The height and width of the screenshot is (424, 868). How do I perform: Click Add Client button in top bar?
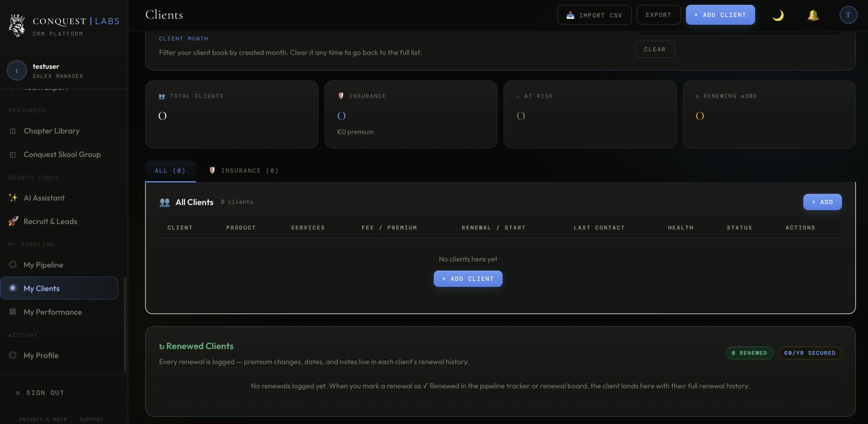coord(720,15)
